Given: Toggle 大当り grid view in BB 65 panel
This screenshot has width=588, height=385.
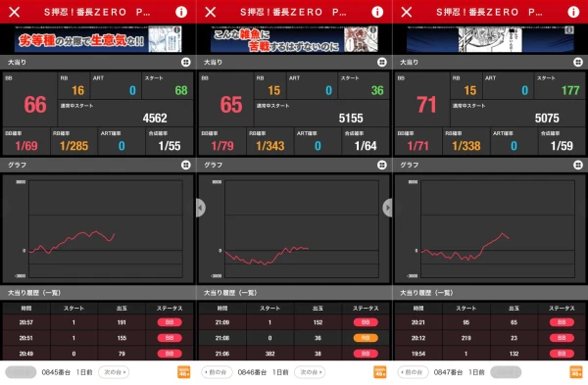Looking at the screenshot, I should (382, 63).
